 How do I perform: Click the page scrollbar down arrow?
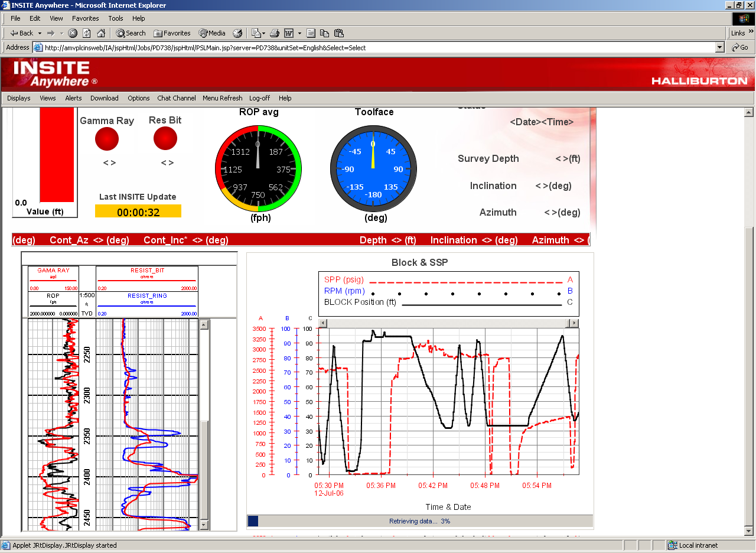tap(749, 532)
